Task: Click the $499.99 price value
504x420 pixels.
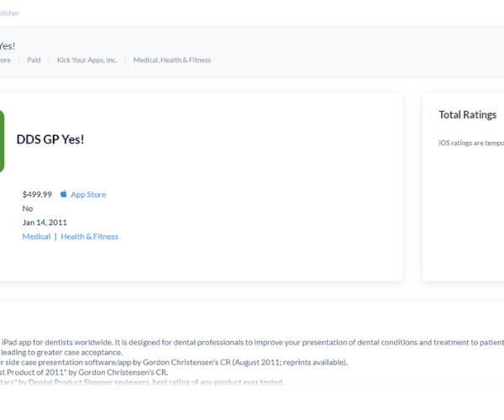Action: [37, 194]
